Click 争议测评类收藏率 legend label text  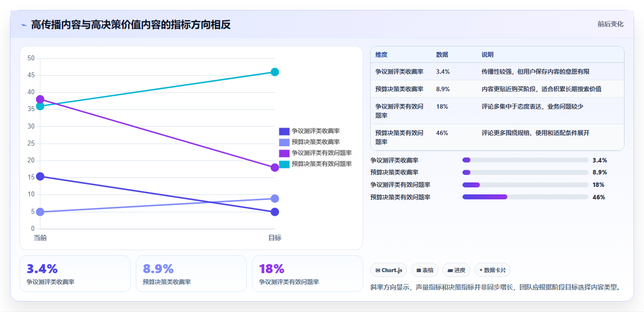[316, 131]
